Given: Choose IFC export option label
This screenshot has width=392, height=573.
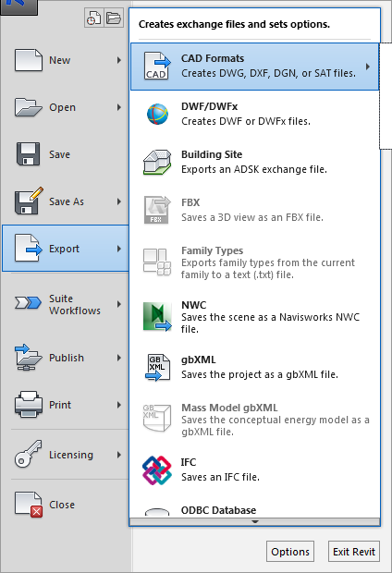Looking at the screenshot, I should pyautogui.click(x=189, y=462).
